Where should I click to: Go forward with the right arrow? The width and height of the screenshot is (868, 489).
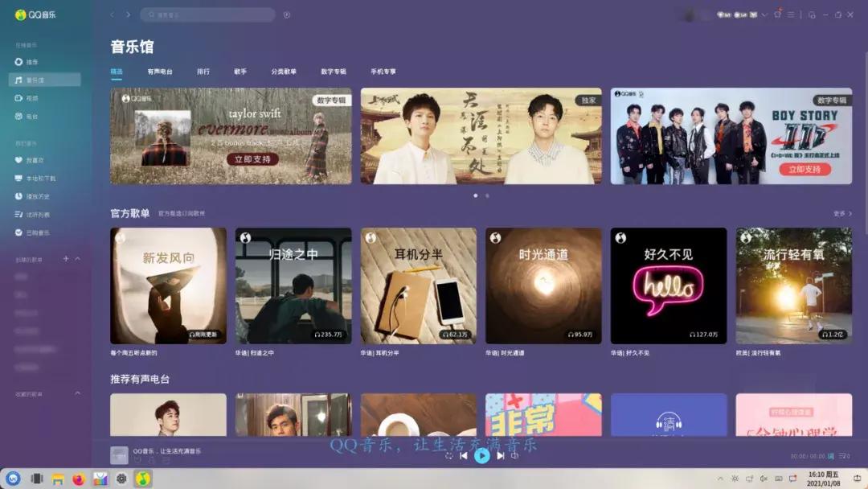coord(129,14)
